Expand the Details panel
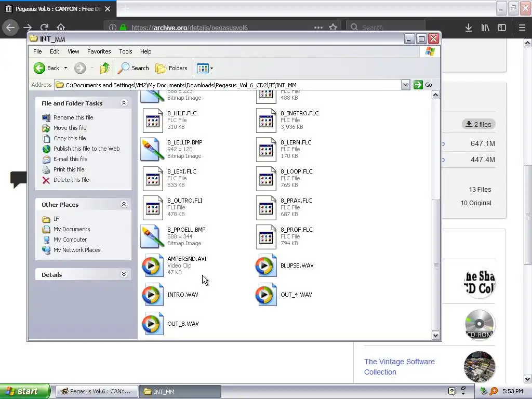This screenshot has height=399, width=532. [x=124, y=274]
